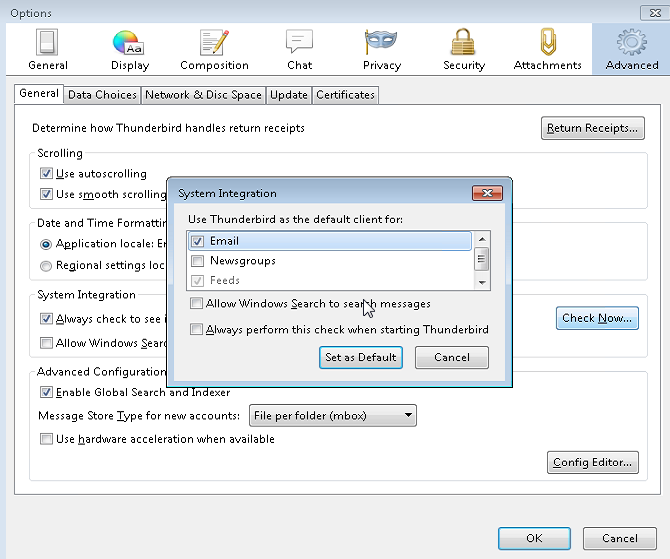Switch to the Update tab
The height and width of the screenshot is (559, 670).
click(x=289, y=95)
